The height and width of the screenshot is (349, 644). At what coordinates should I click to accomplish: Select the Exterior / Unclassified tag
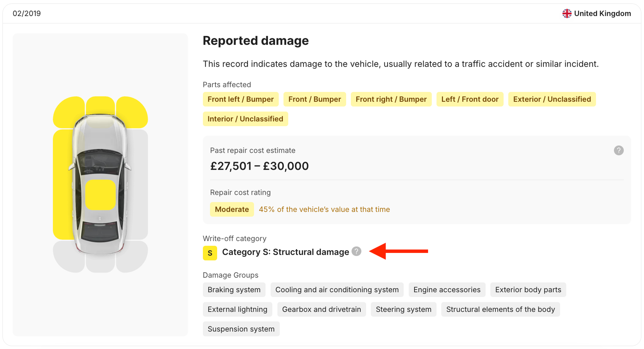click(x=552, y=99)
